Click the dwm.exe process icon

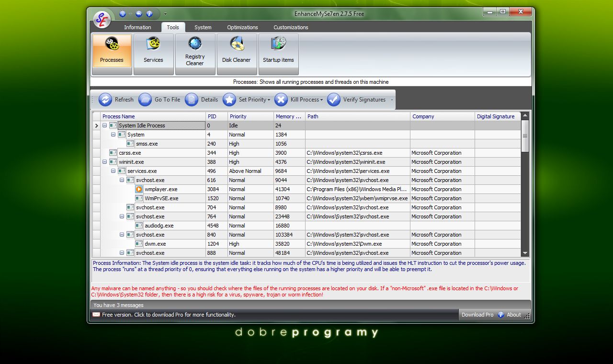139,244
